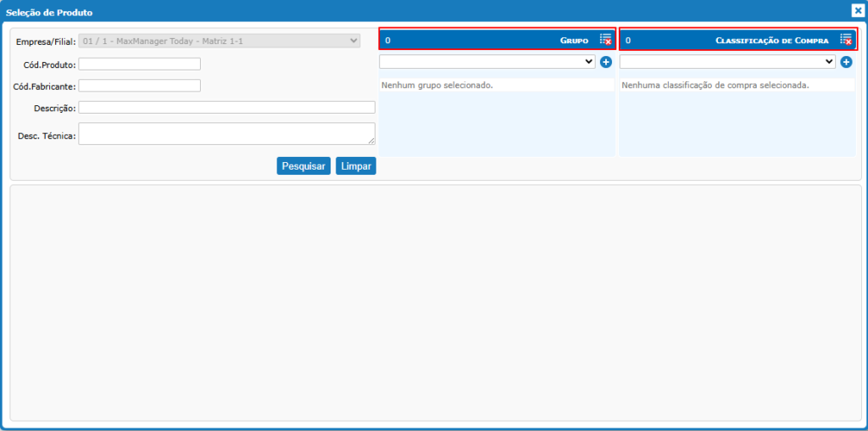Clear all selected groups via Grupo list icon
This screenshot has width=868, height=431.
coord(605,40)
